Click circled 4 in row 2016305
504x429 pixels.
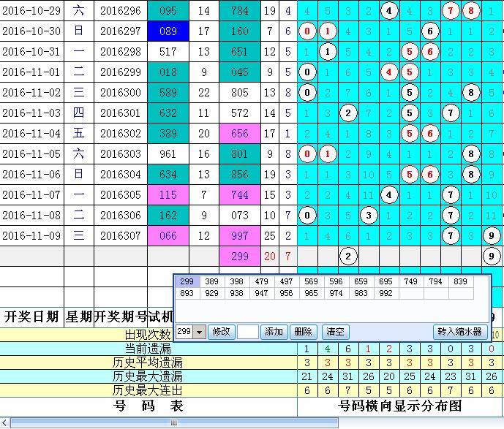coord(389,195)
